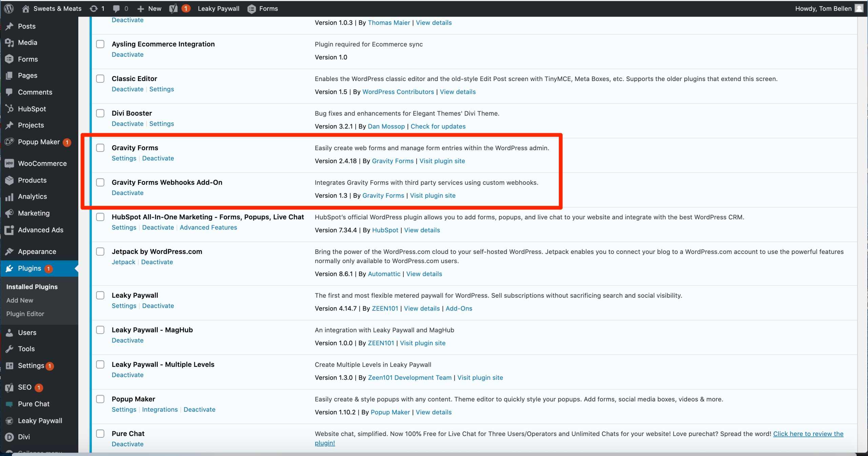Open the Plugins menu in the sidebar
This screenshot has height=456, width=868.
pyautogui.click(x=39, y=269)
